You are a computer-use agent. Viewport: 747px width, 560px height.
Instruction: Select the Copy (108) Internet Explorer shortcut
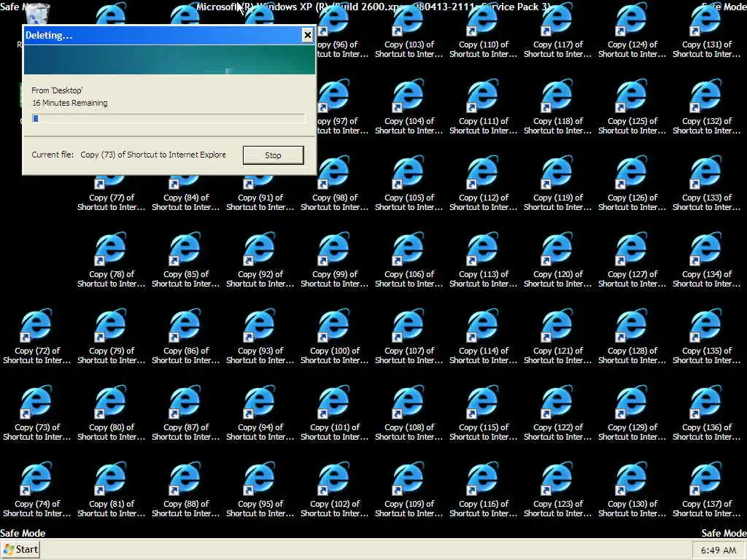pos(409,414)
